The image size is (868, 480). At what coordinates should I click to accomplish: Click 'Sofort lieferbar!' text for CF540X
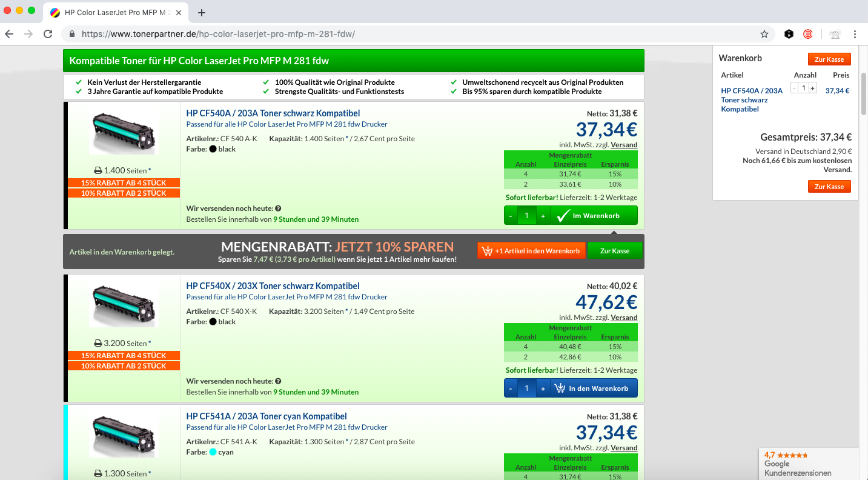point(532,370)
